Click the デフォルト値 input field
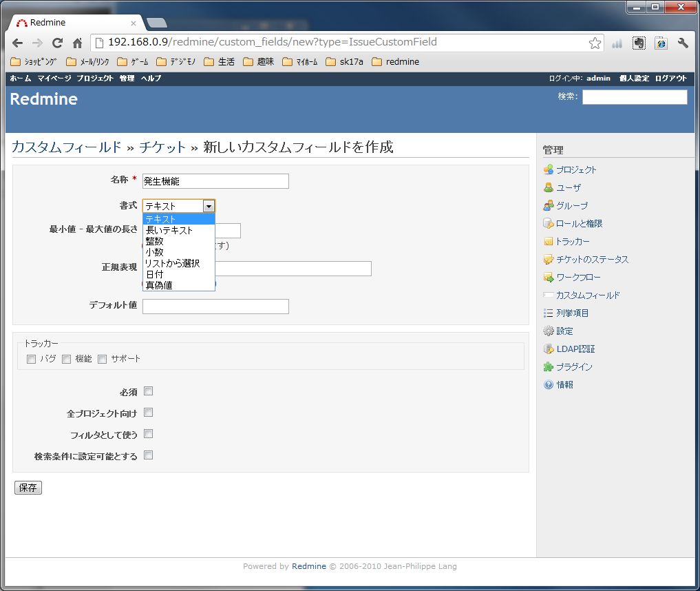700x591 pixels. 215,307
